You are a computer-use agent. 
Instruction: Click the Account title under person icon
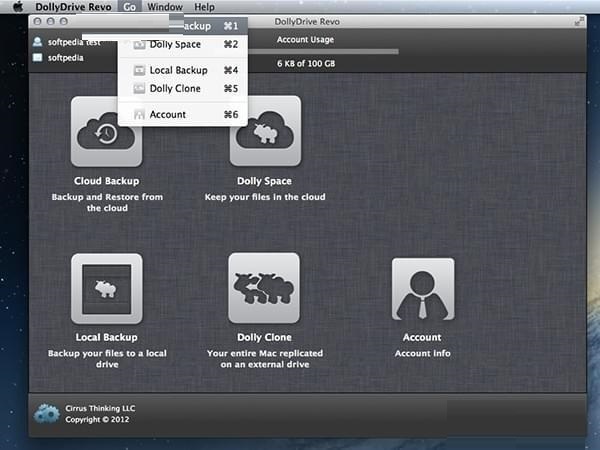point(422,337)
